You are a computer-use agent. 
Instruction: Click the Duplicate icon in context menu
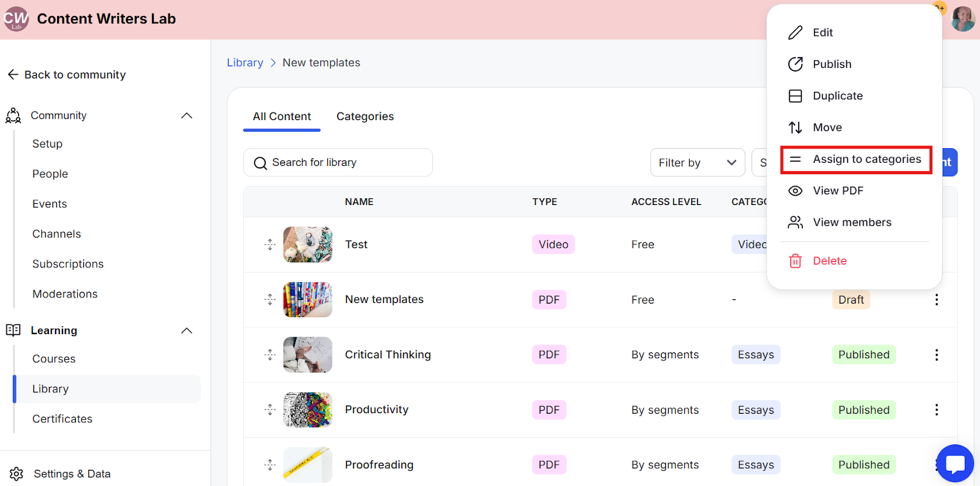[x=795, y=96]
